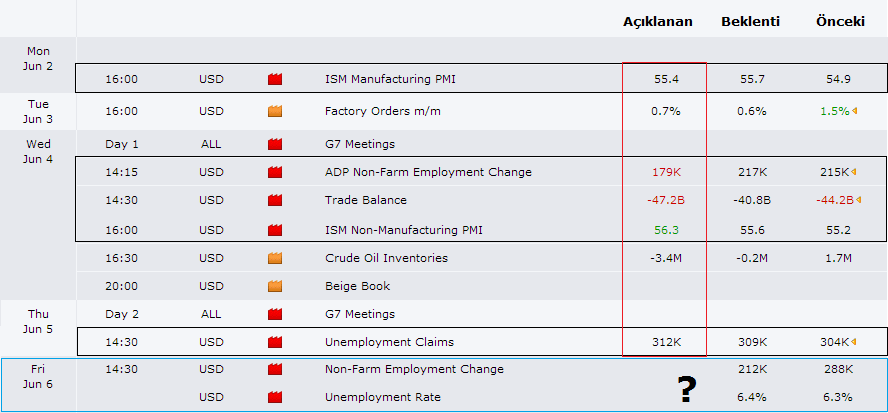Click the orange impact icon for Beige Book

(x=275, y=286)
